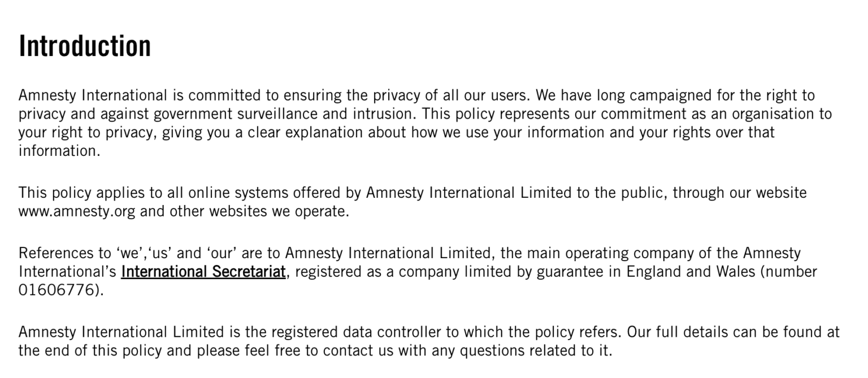This screenshot has width=868, height=378.
Task: Click the phrase 'end of this policy'
Action: tap(102, 350)
